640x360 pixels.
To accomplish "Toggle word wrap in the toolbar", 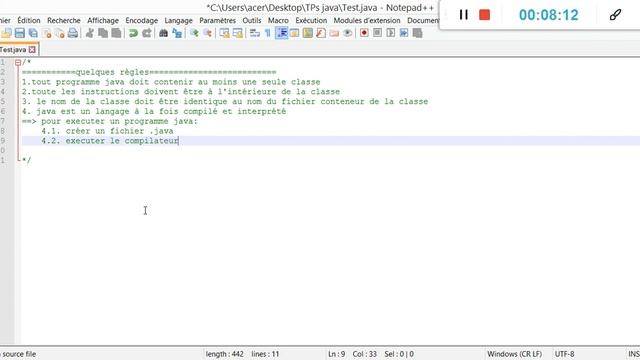I will [x=255, y=33].
